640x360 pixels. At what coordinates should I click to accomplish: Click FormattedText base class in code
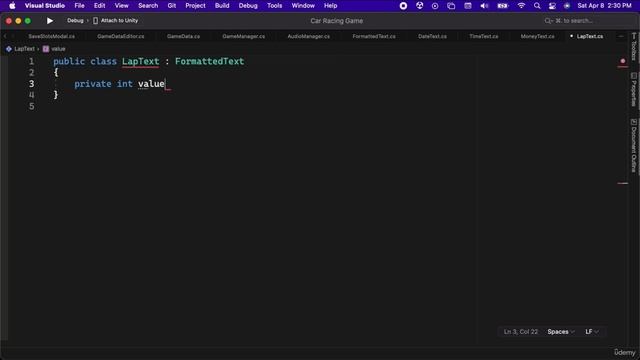tap(209, 61)
